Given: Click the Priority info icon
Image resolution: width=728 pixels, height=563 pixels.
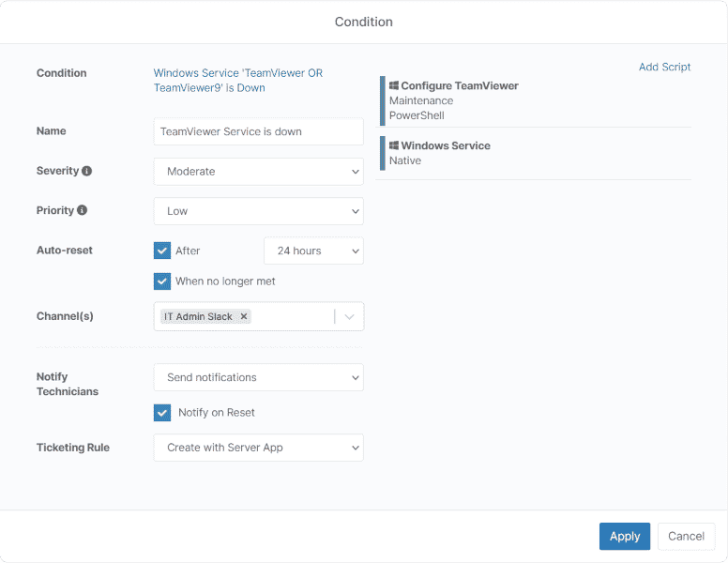Looking at the screenshot, I should click(x=82, y=211).
